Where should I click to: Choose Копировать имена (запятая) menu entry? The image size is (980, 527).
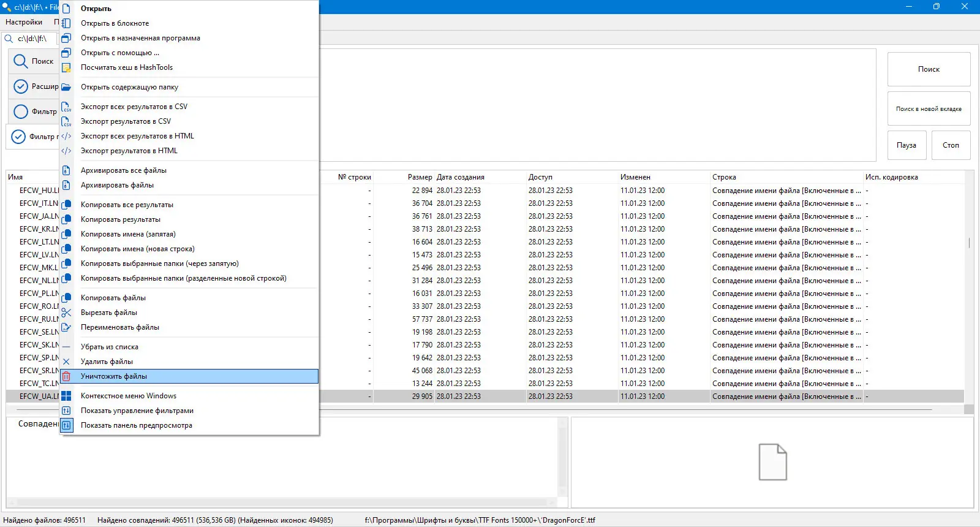tap(128, 234)
